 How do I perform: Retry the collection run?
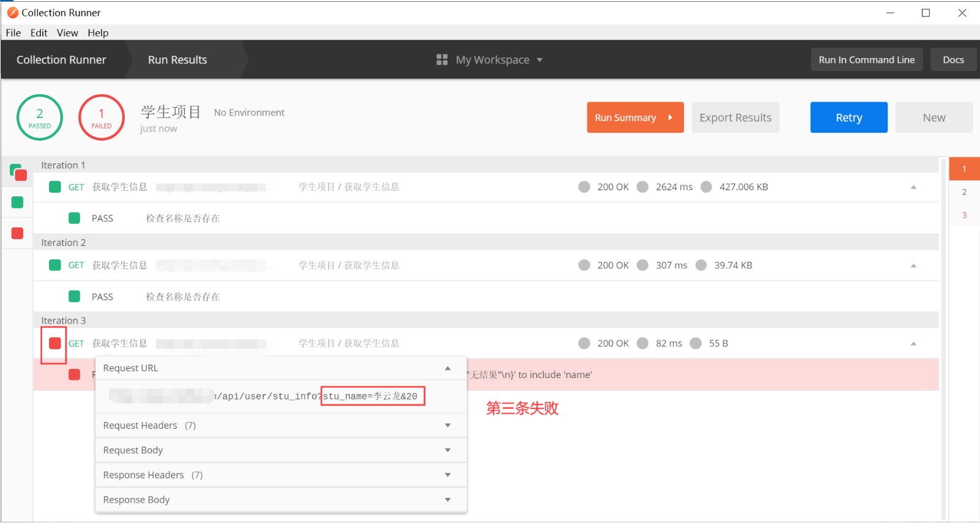tap(849, 117)
